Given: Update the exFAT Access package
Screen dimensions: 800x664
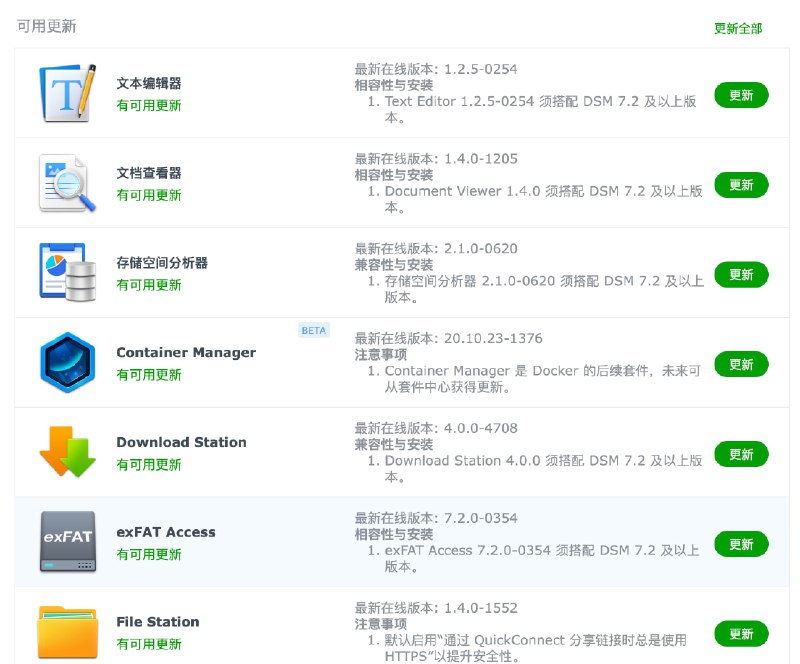Looking at the screenshot, I should pyautogui.click(x=741, y=544).
